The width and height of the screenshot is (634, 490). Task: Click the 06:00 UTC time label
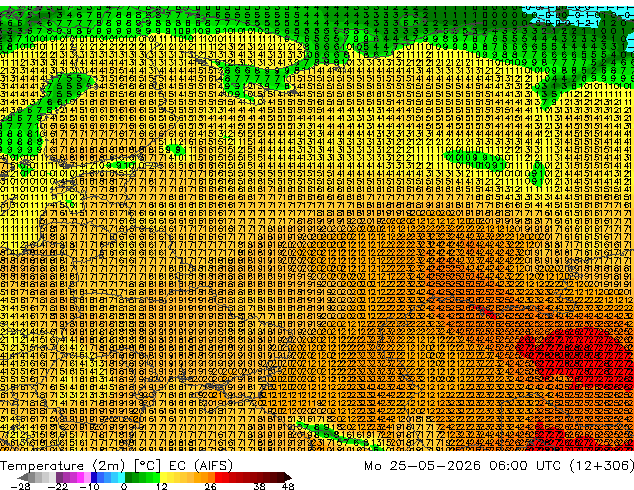(x=526, y=466)
